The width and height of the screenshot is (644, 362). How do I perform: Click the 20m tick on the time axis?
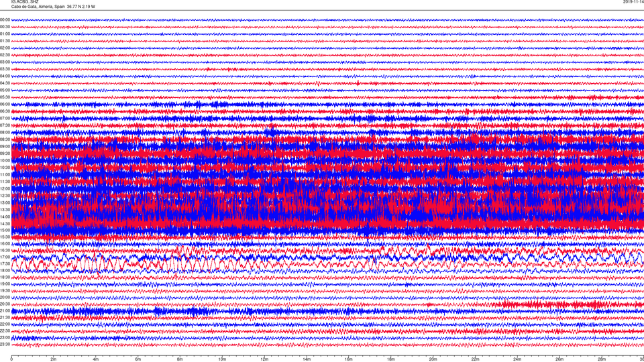pyautogui.click(x=433, y=359)
